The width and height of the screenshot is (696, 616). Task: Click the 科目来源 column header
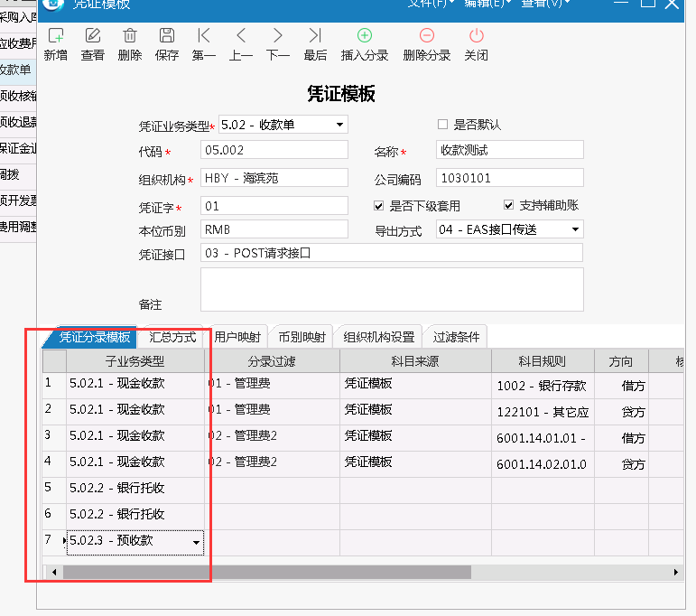point(415,361)
